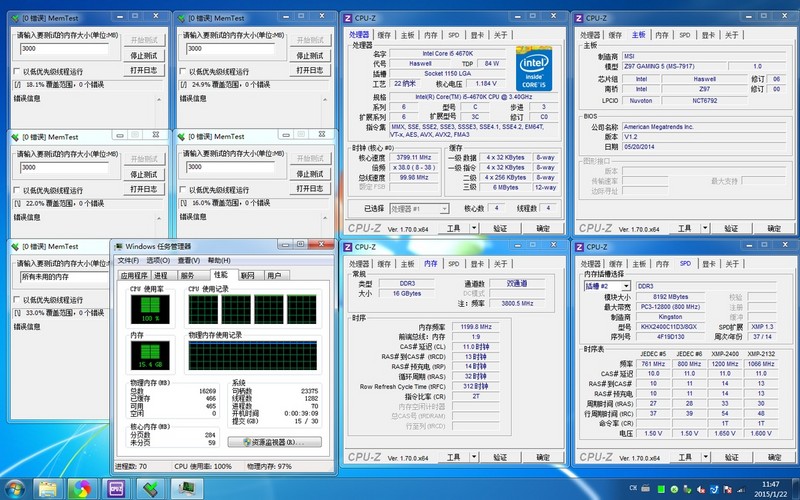800x500 pixels.
Task: Click 停止测试 in the 18.1% MemTest window
Action: click(144, 56)
